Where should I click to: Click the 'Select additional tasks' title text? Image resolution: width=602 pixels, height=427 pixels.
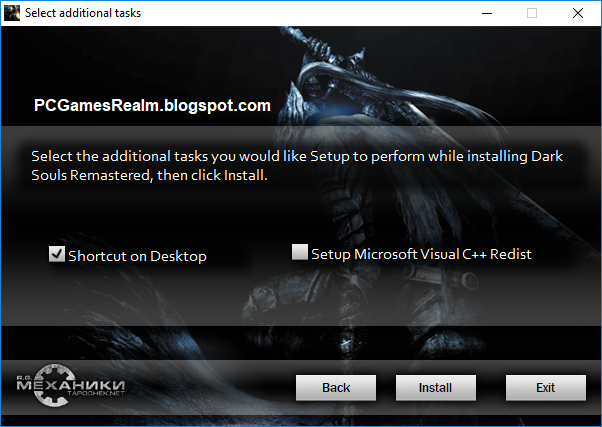[83, 13]
